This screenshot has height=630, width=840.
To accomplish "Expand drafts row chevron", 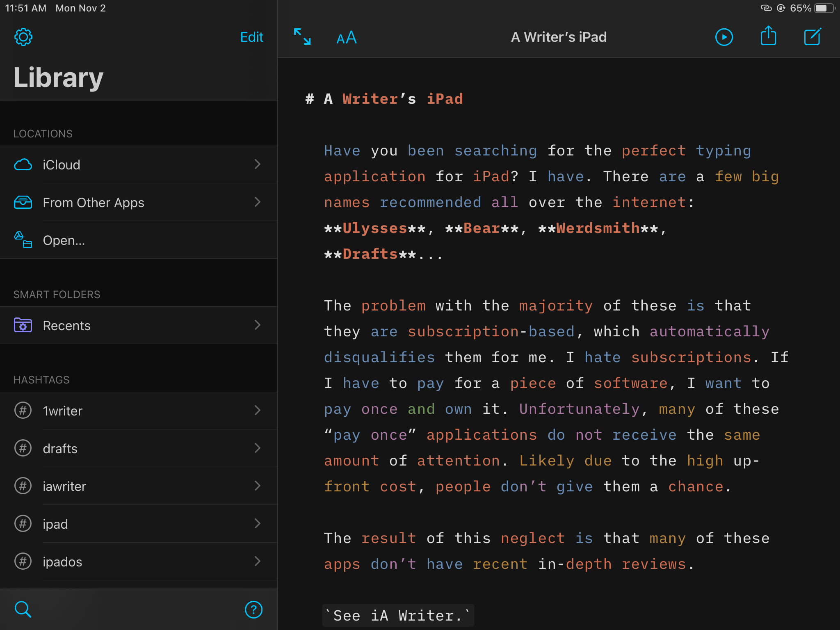I will point(258,448).
